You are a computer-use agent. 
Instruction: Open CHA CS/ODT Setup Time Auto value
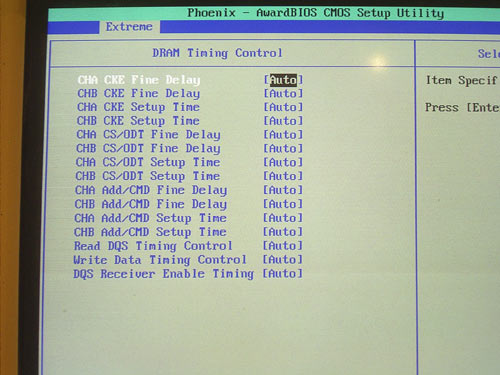[x=283, y=162]
